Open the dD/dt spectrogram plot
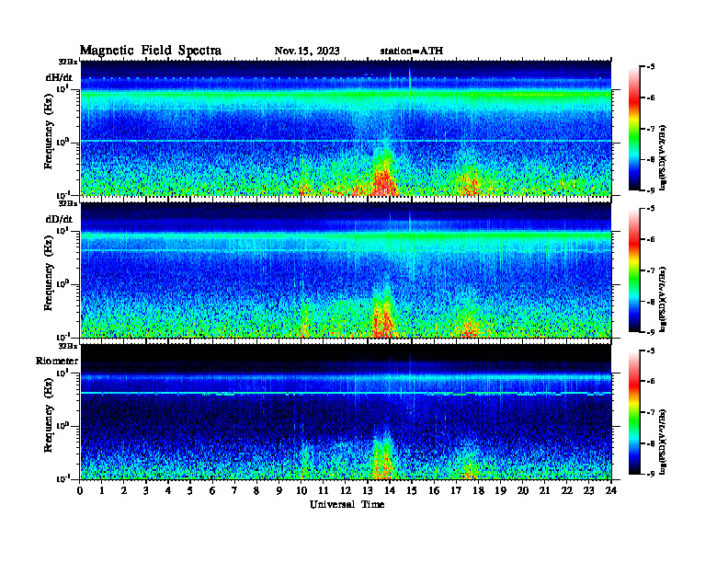 [346, 270]
